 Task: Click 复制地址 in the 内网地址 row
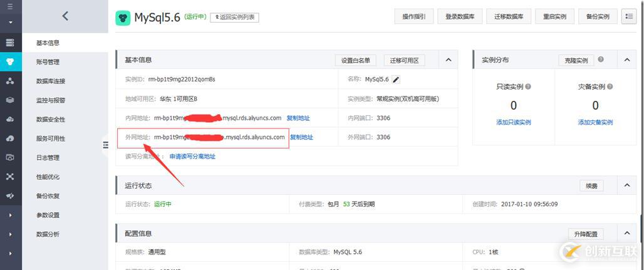pos(298,118)
